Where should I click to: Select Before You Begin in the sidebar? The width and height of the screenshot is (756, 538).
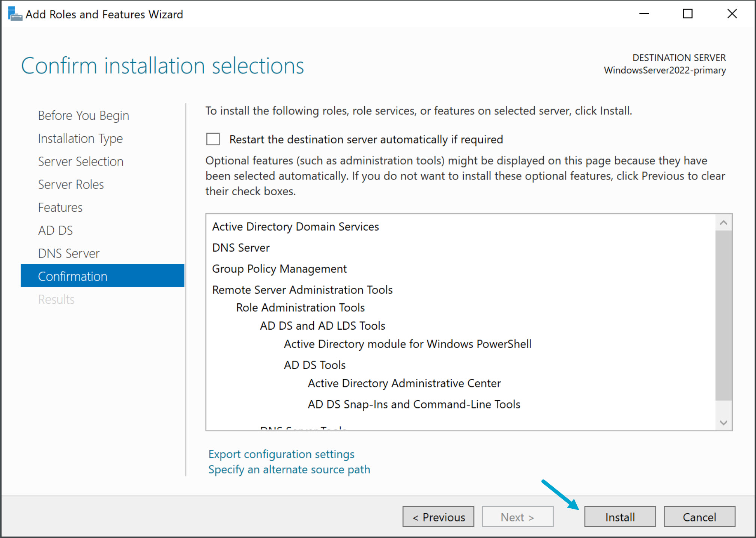pos(83,115)
